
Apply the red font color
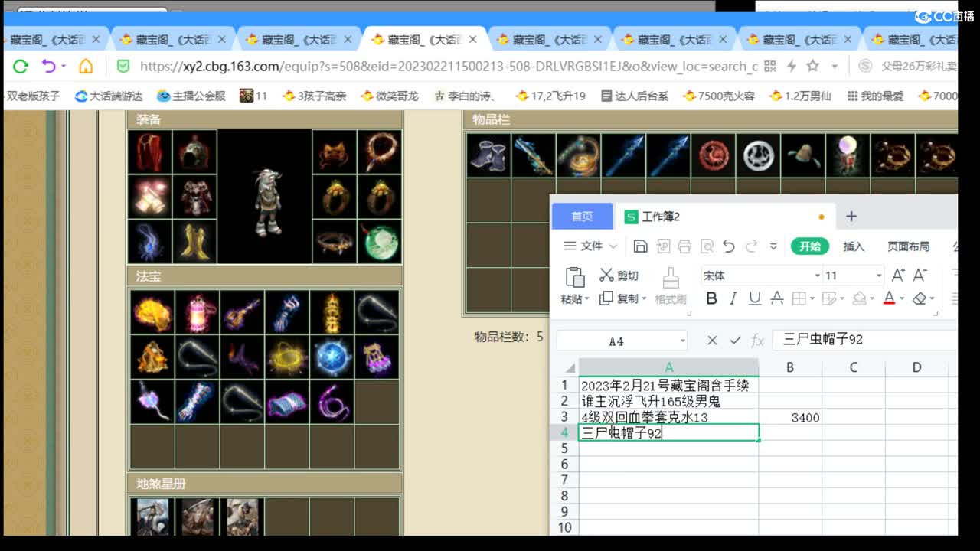[889, 298]
